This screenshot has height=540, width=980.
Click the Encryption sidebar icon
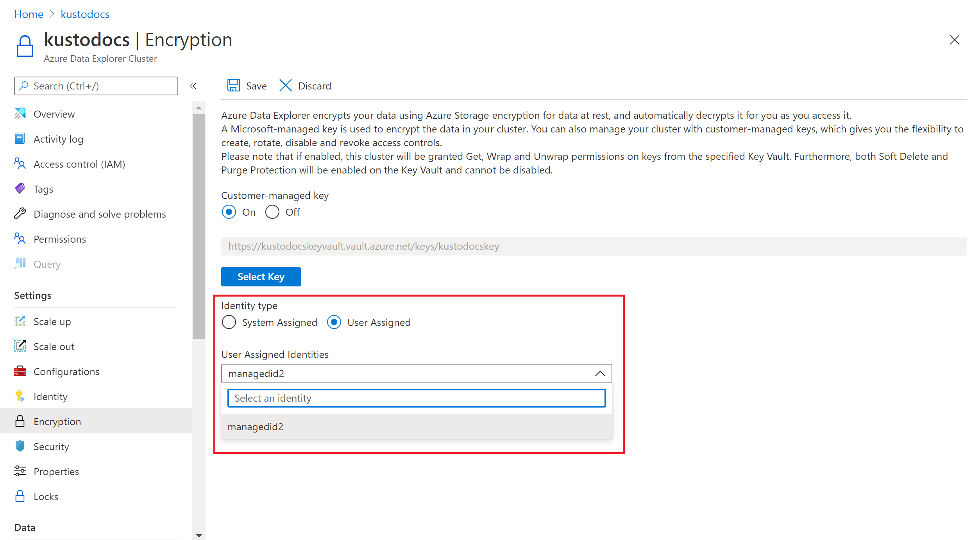(x=20, y=421)
